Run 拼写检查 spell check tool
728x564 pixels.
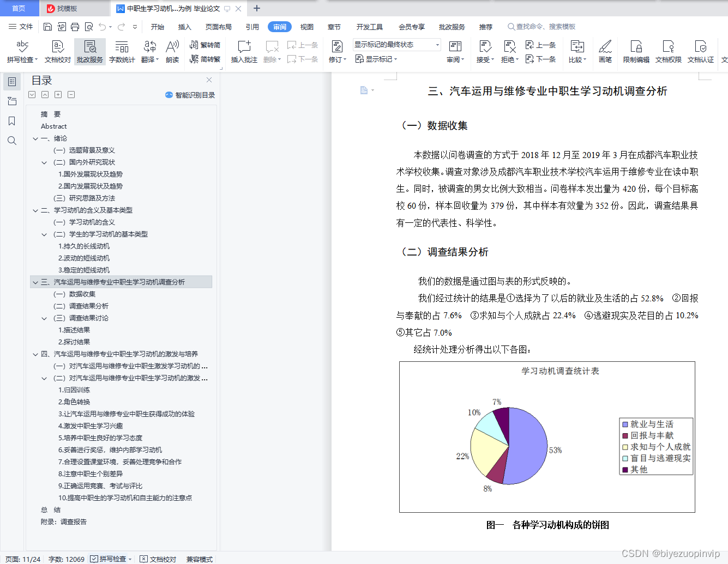(22, 52)
